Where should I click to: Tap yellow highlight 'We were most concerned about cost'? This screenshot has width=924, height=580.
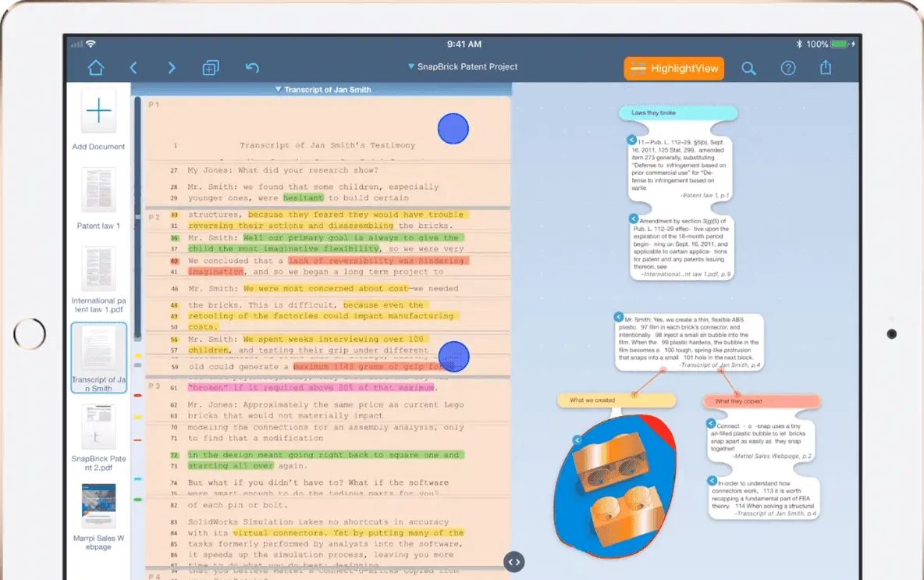(326, 289)
